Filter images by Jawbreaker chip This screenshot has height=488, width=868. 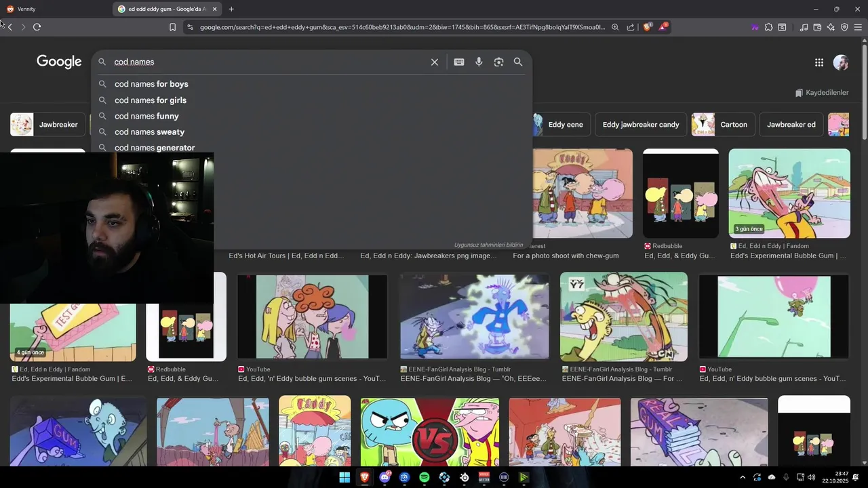pos(47,125)
